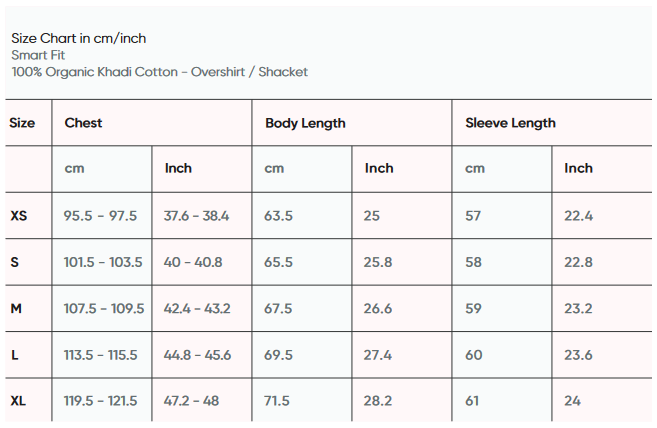This screenshot has width=657, height=428.
Task: Click the L body length cm value 69.5
Action: tap(278, 355)
